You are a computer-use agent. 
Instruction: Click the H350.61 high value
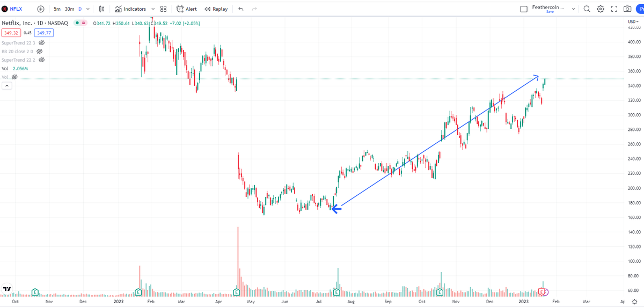(120, 23)
